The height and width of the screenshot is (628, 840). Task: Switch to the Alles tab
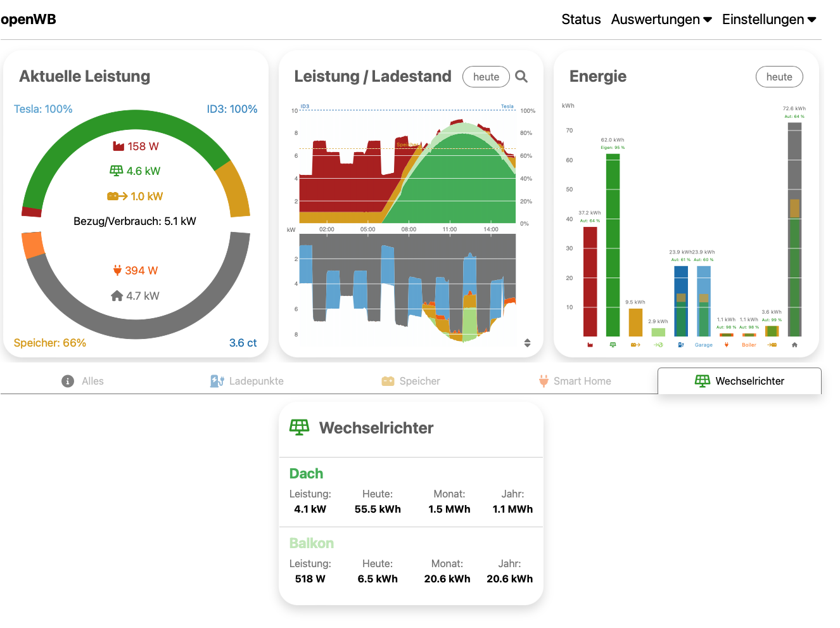82,381
